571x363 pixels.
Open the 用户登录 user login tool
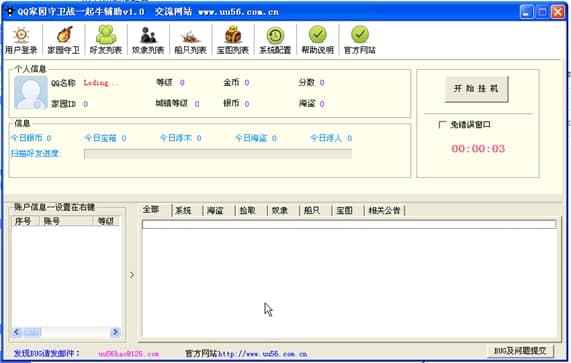coord(21,40)
